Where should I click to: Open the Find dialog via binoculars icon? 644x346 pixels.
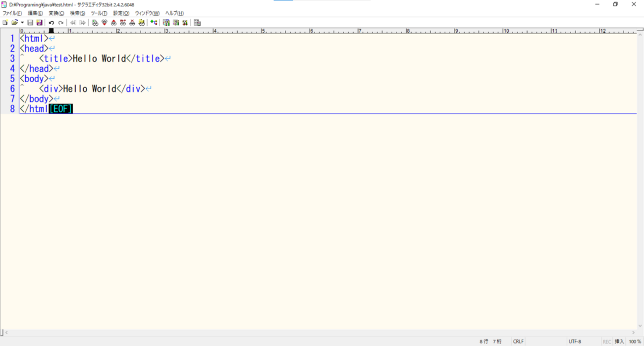coord(95,23)
